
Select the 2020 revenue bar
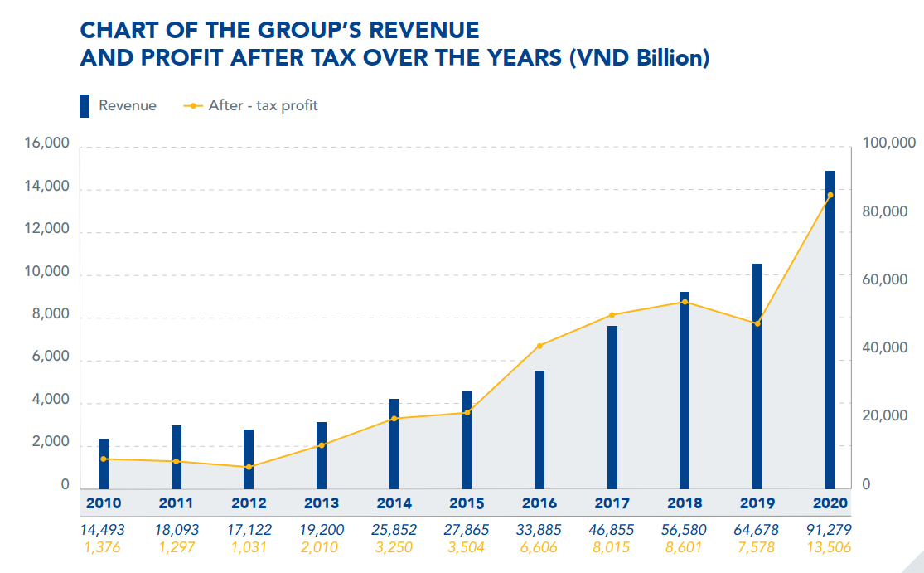830,332
